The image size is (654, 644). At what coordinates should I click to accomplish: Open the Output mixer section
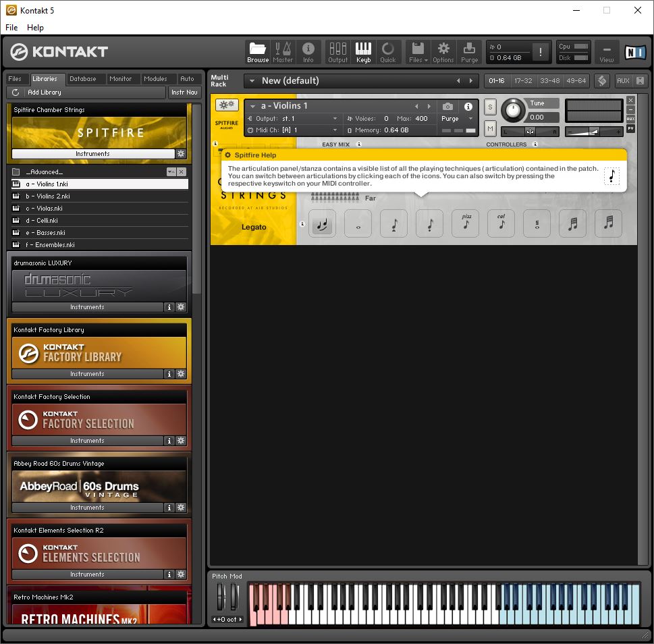point(338,52)
